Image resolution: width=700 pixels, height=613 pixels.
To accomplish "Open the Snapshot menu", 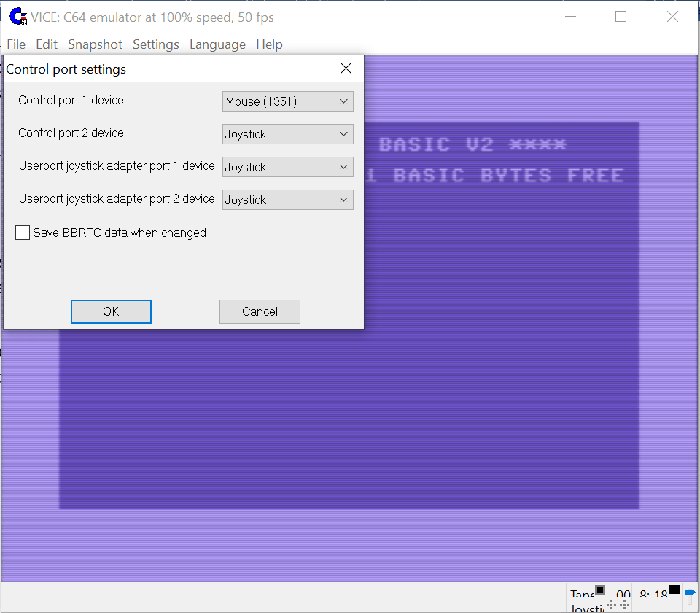I will click(95, 44).
